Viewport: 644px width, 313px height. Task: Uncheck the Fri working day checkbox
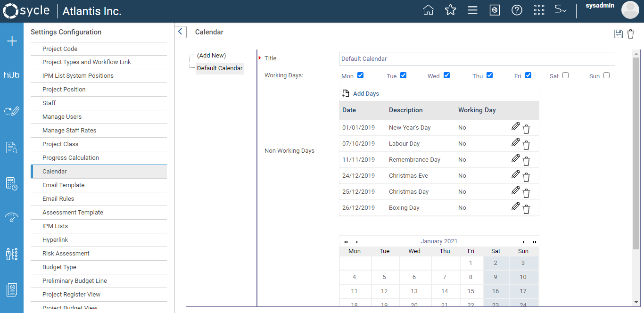[x=528, y=75]
